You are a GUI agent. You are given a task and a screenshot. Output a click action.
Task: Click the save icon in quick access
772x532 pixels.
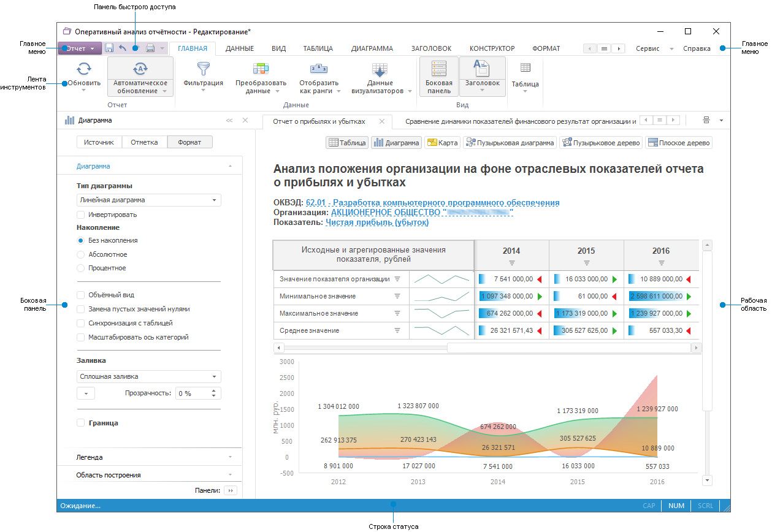pos(109,48)
